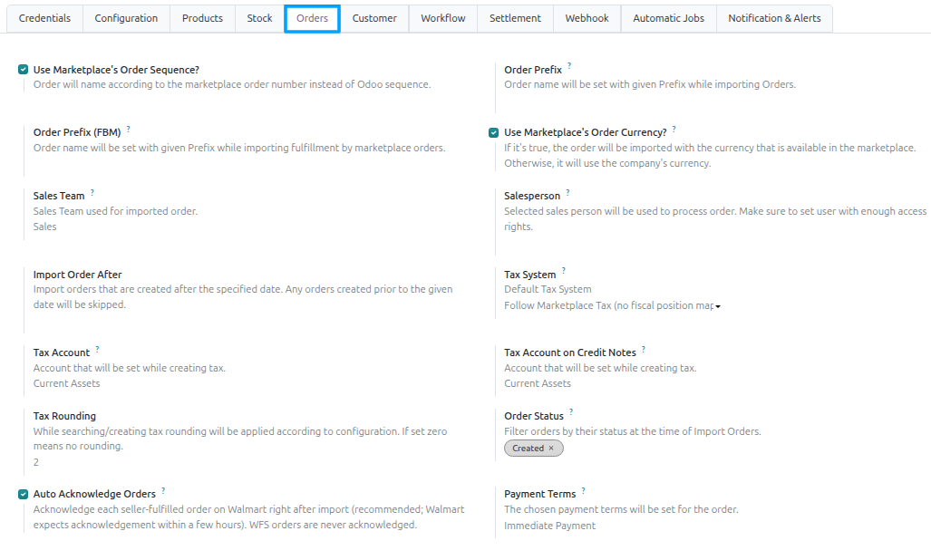Open the Configuration tab
Viewport: 931px width, 560px height.
click(127, 18)
